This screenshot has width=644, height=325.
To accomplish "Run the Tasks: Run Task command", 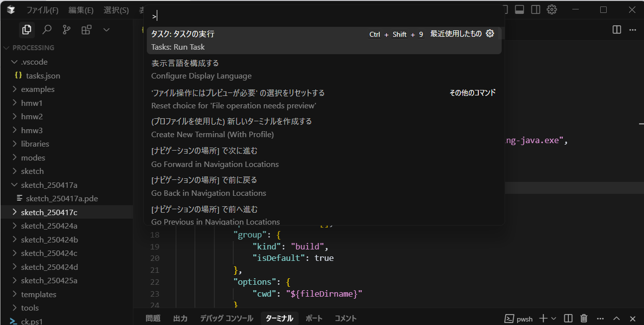I will coord(224,40).
